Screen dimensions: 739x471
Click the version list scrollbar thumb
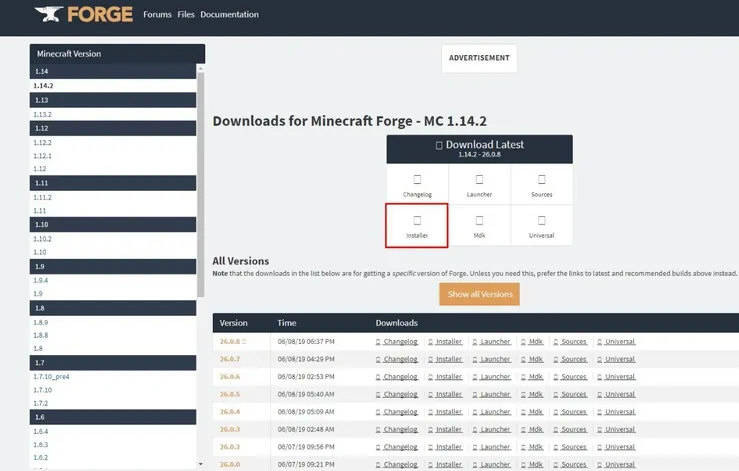pos(201,185)
